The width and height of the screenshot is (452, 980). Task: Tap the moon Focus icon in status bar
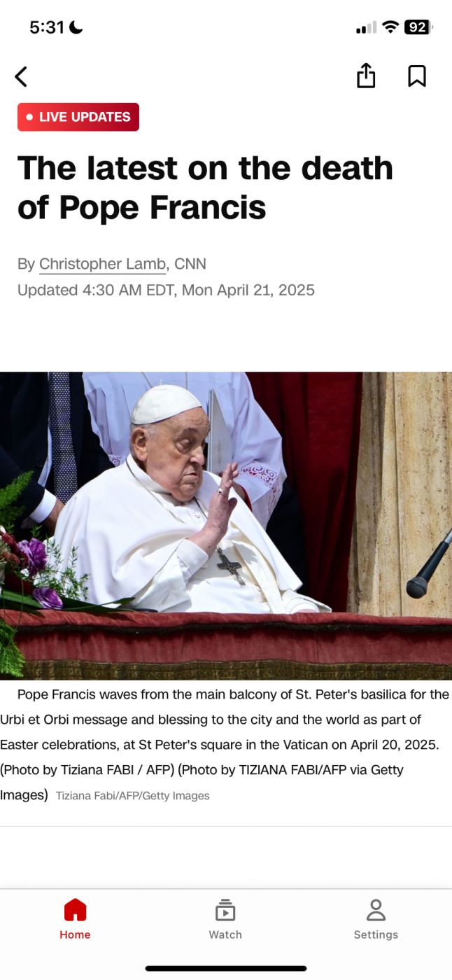point(76,27)
